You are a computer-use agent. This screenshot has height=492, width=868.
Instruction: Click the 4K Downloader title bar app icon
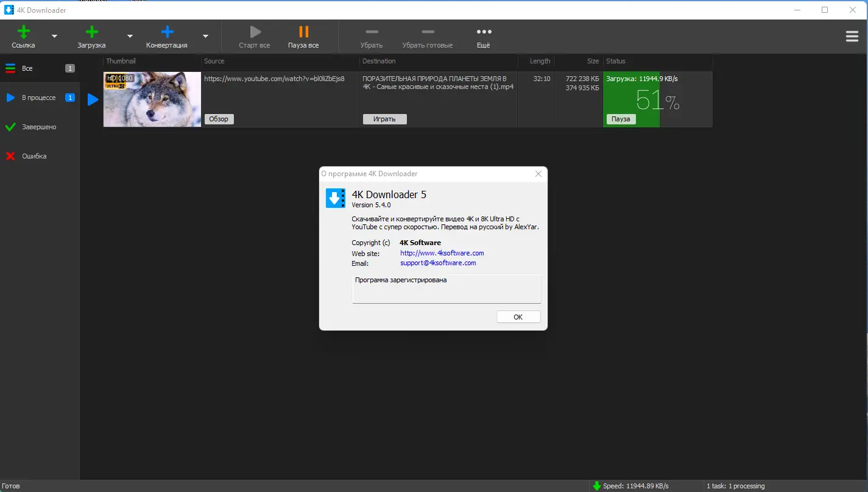coord(9,10)
